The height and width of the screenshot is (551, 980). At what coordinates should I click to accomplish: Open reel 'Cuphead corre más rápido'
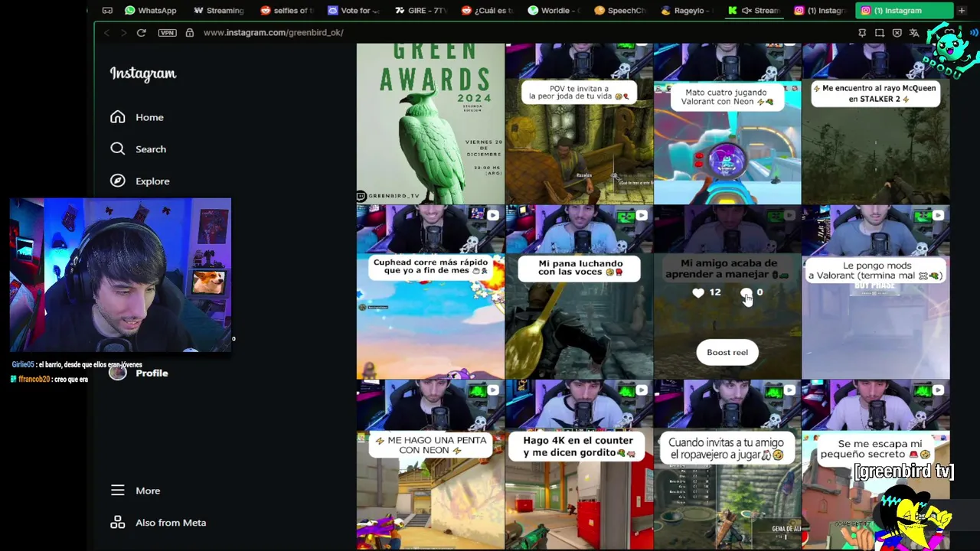[430, 292]
